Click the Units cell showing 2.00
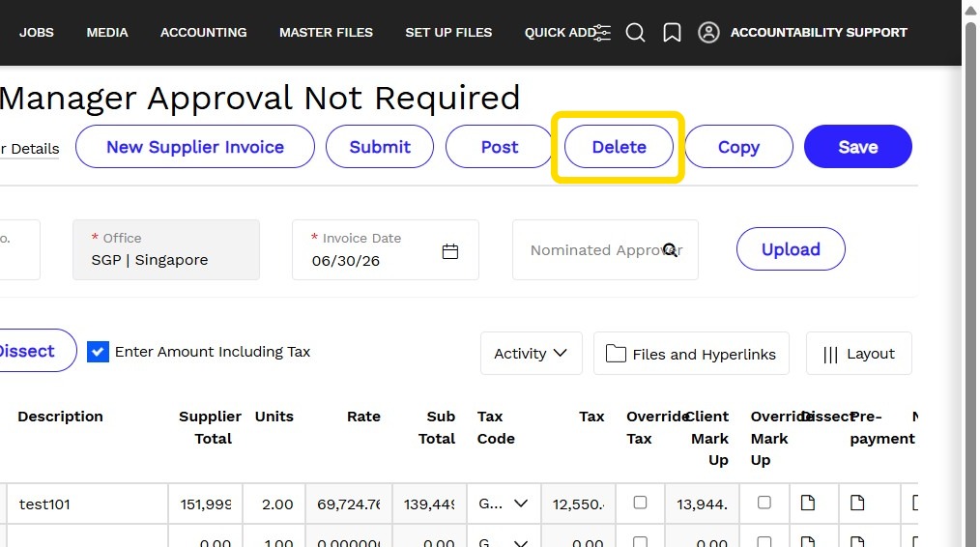The height and width of the screenshot is (547, 980). click(x=274, y=504)
